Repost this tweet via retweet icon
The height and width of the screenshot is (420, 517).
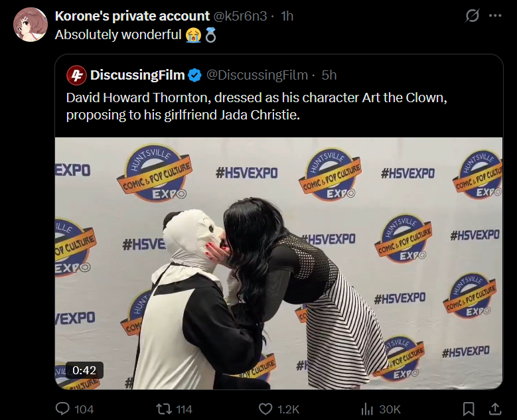tap(163, 409)
